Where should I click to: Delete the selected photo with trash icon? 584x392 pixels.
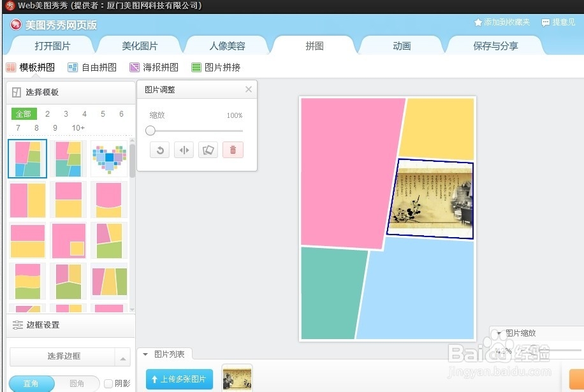tap(233, 149)
